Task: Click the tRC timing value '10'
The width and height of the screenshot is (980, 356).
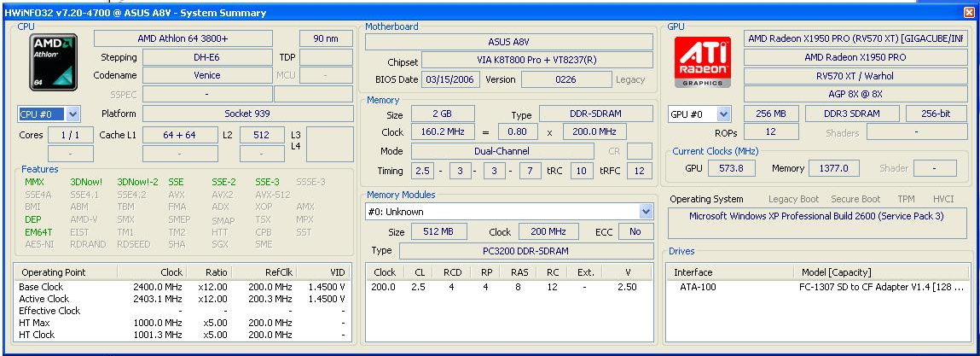Action: point(582,170)
